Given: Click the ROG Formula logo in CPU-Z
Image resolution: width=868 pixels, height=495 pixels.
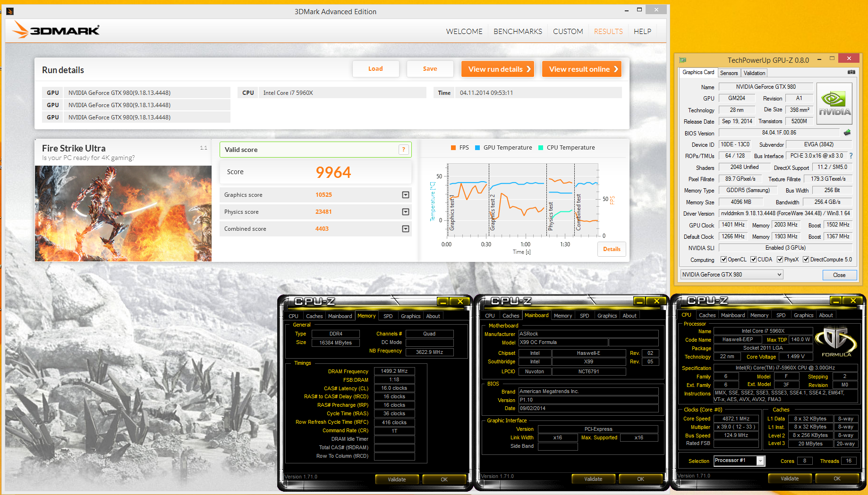Looking at the screenshot, I should tap(836, 342).
